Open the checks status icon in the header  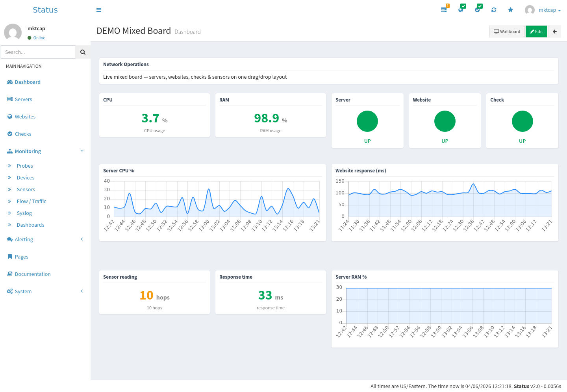point(478,9)
